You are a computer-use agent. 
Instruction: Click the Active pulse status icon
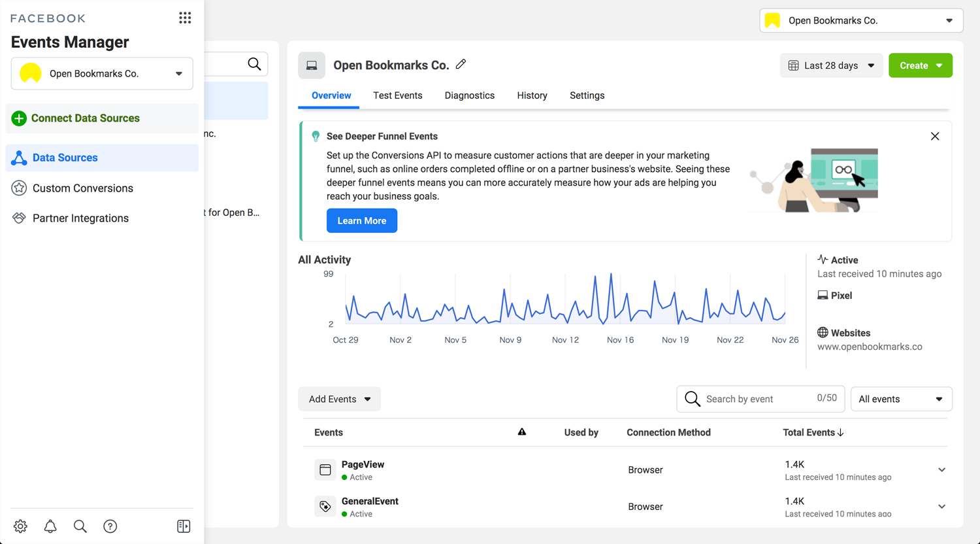823,260
